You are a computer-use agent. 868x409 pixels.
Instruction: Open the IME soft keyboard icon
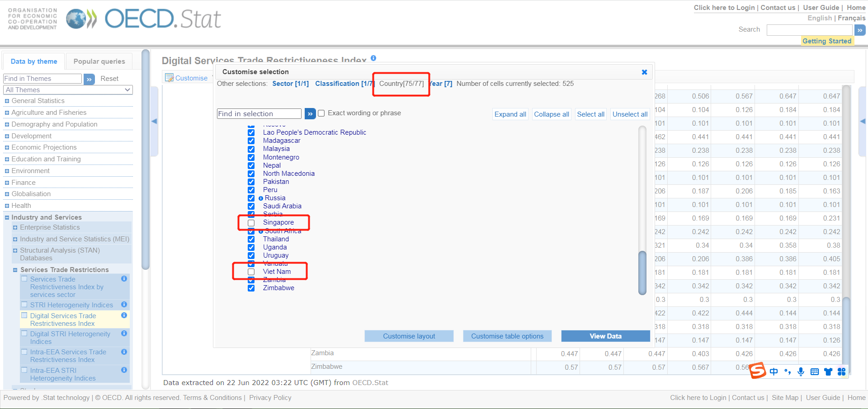tap(815, 371)
